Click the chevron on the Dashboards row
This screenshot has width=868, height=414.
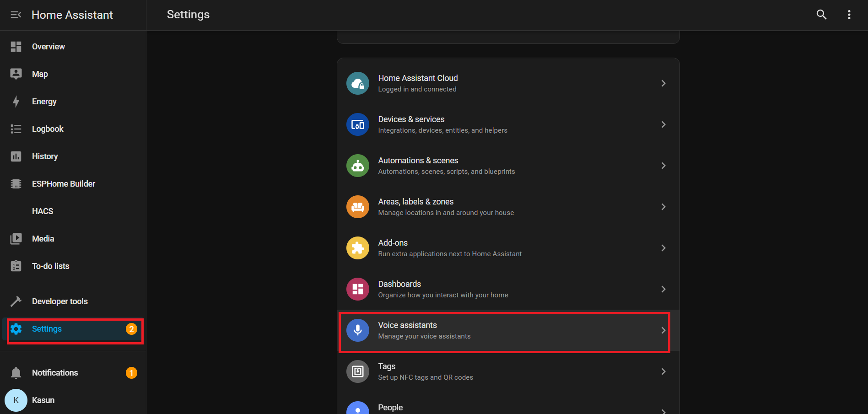click(663, 289)
